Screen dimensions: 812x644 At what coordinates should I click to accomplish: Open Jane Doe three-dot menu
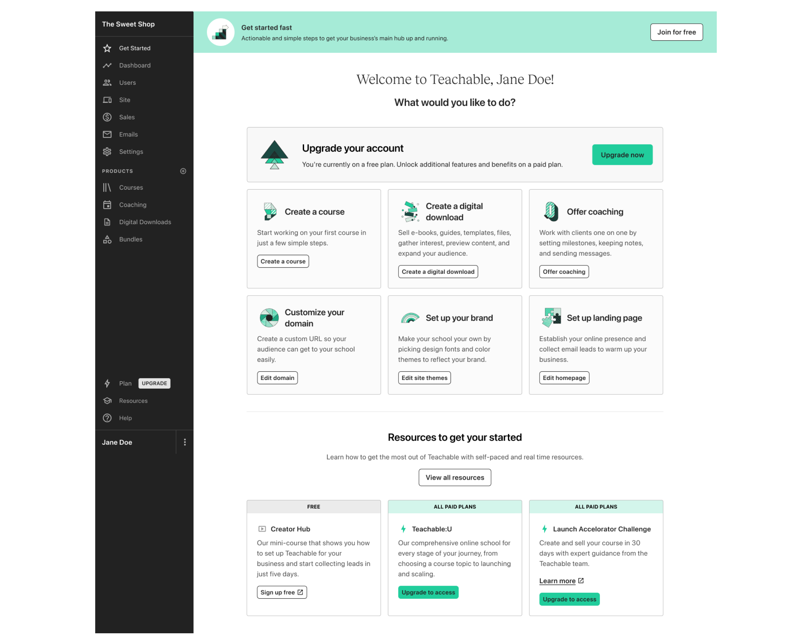pos(184,442)
